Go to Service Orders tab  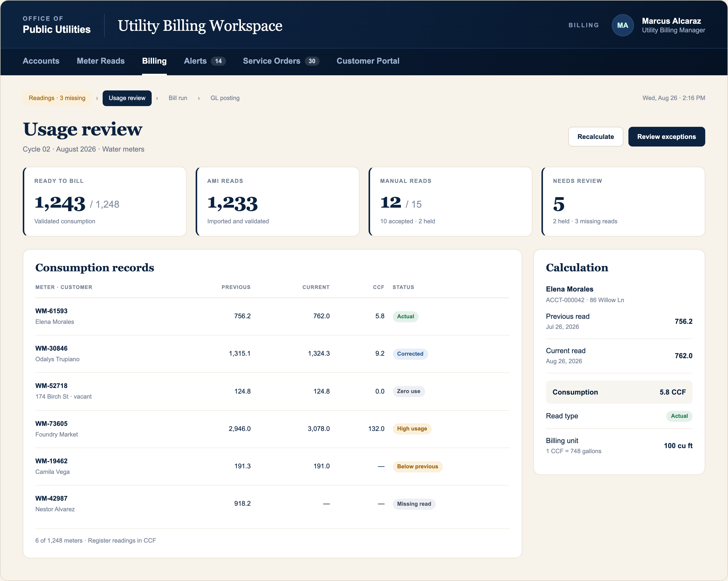[281, 61]
